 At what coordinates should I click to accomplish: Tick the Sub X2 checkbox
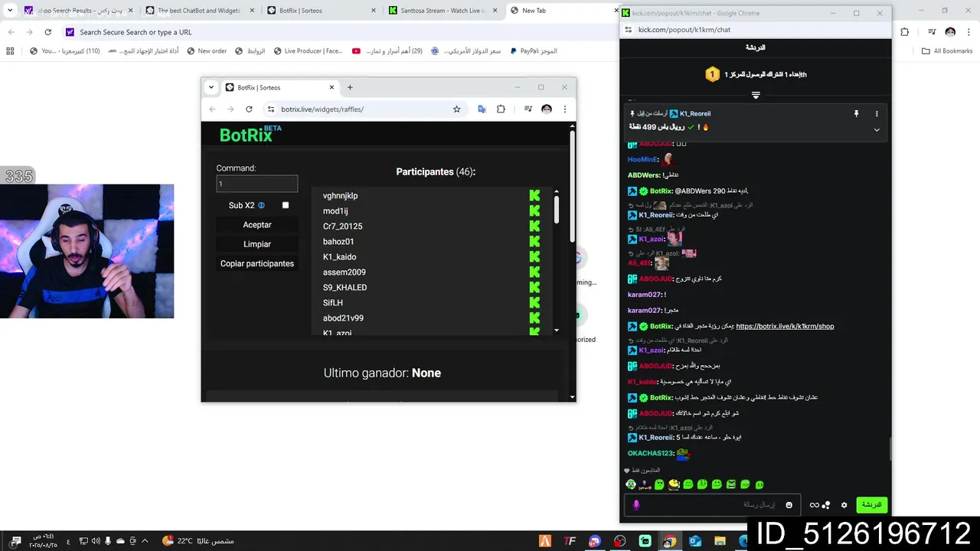tap(286, 205)
